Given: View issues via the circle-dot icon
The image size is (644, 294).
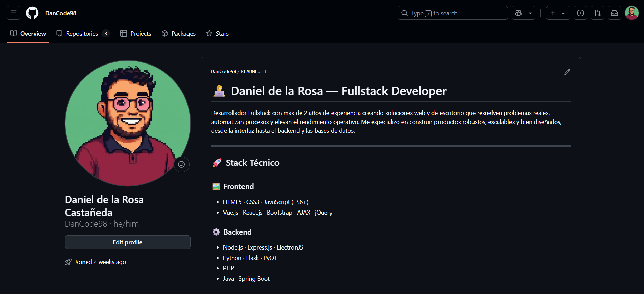Looking at the screenshot, I should coord(580,13).
